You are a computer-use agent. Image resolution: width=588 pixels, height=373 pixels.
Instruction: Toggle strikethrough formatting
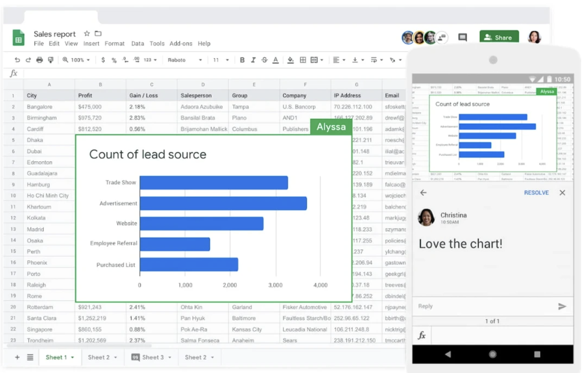tap(264, 60)
